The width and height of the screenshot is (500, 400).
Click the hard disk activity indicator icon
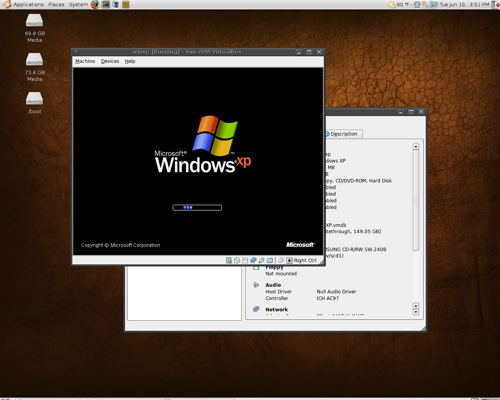[x=229, y=260]
